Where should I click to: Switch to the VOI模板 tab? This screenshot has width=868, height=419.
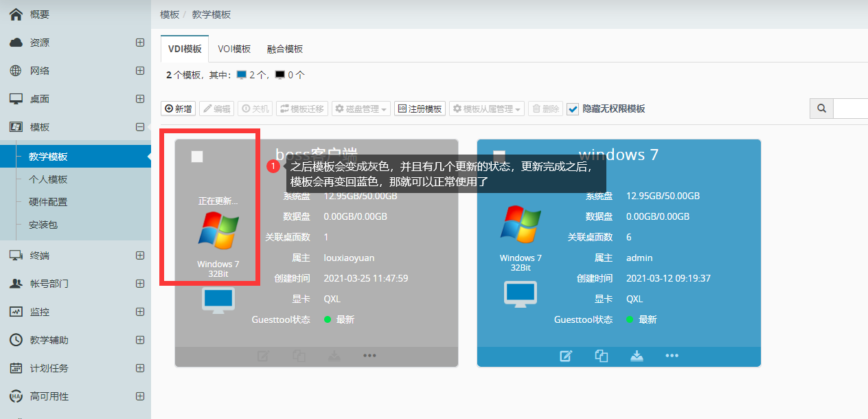[x=234, y=49]
